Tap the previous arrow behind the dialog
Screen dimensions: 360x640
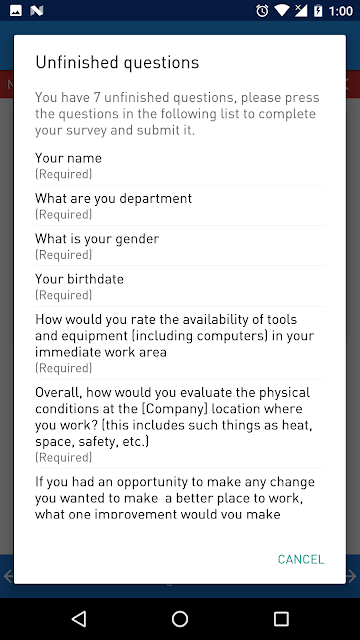(8, 576)
